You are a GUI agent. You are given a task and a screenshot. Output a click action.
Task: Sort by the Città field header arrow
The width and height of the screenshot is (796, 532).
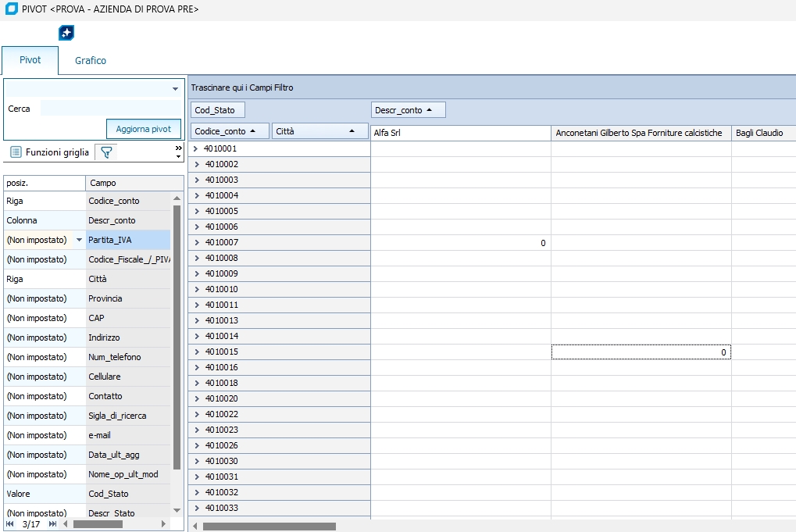[x=352, y=131]
